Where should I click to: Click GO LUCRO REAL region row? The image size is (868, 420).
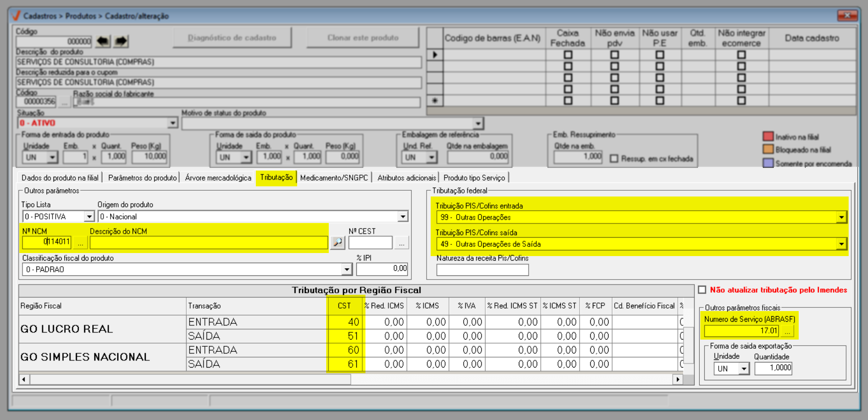point(102,329)
